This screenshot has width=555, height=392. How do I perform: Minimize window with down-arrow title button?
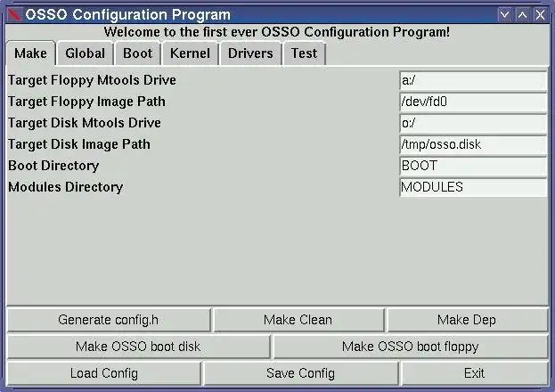pos(505,15)
